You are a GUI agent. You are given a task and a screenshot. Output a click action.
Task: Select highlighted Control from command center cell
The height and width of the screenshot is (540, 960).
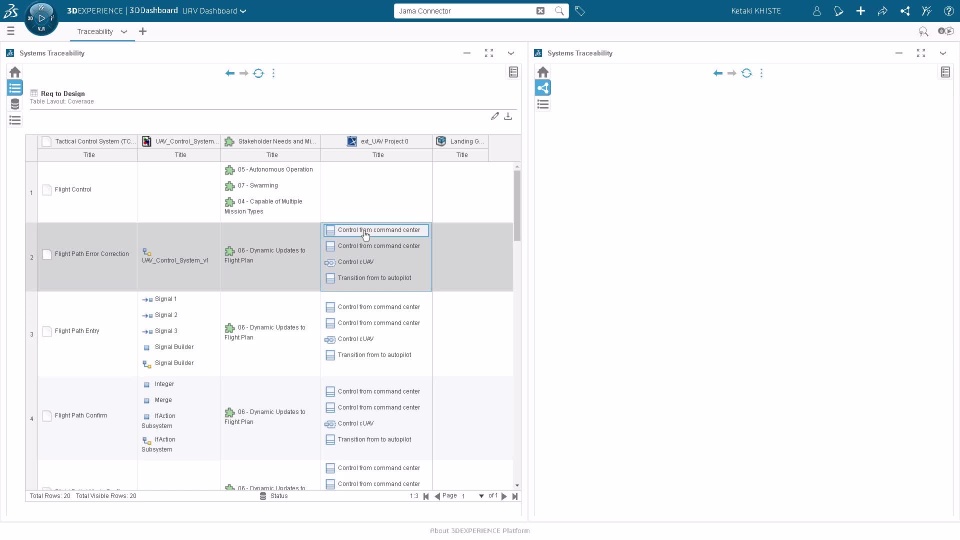pos(376,230)
